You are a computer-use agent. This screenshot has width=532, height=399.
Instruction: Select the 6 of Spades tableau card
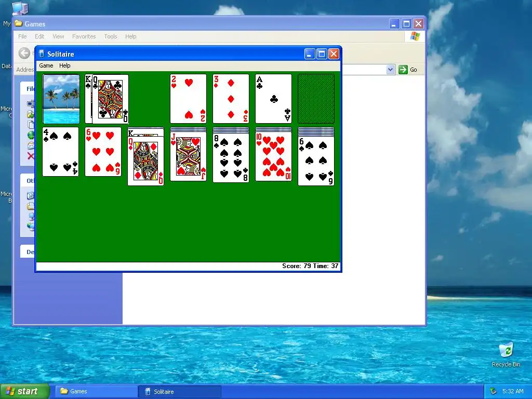(316, 161)
